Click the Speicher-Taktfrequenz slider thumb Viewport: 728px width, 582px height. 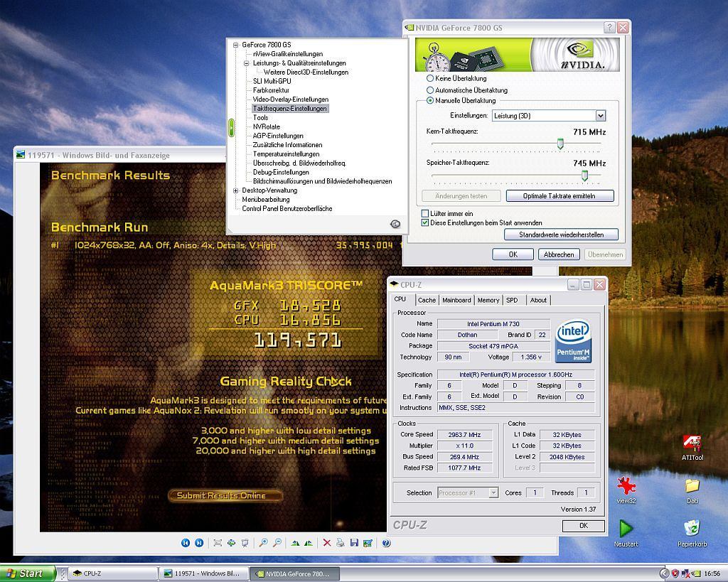click(x=584, y=175)
